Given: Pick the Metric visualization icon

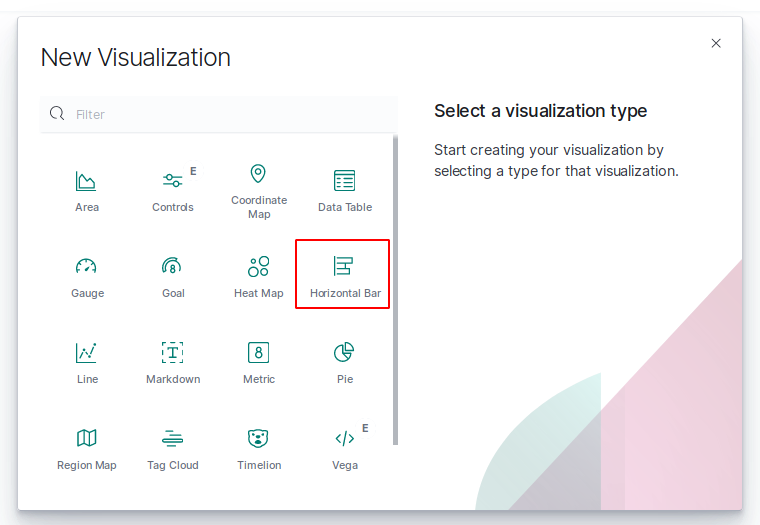Looking at the screenshot, I should 258,352.
